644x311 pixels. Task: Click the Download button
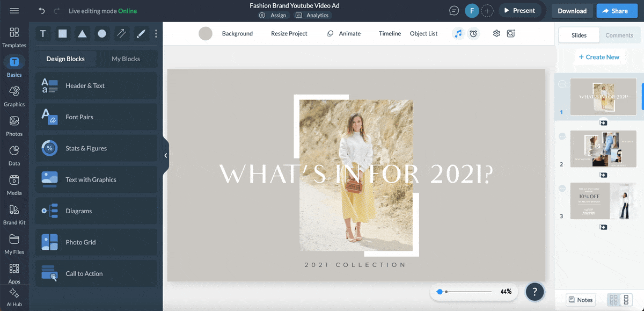point(572,11)
